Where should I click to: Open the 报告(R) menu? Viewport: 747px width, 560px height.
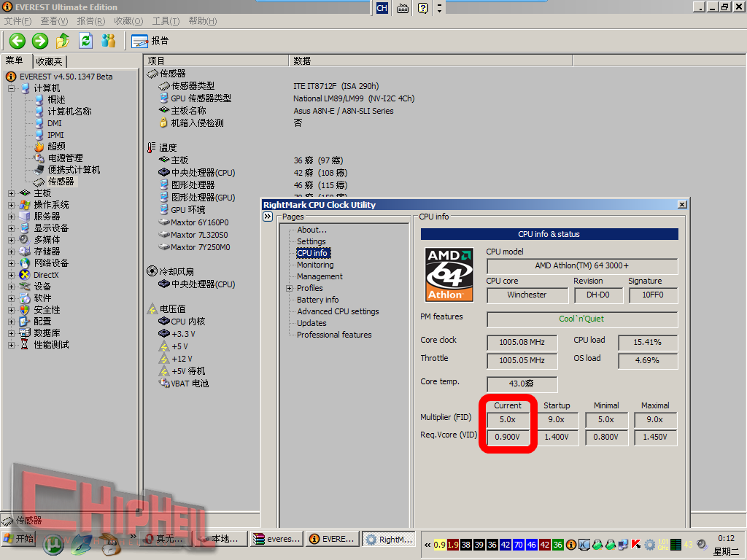[x=91, y=21]
